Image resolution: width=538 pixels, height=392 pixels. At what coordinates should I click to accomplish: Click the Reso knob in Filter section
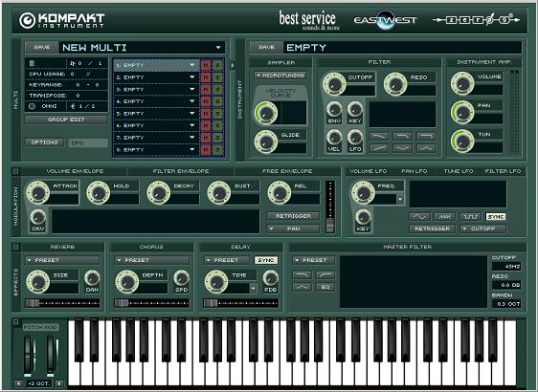coord(395,83)
